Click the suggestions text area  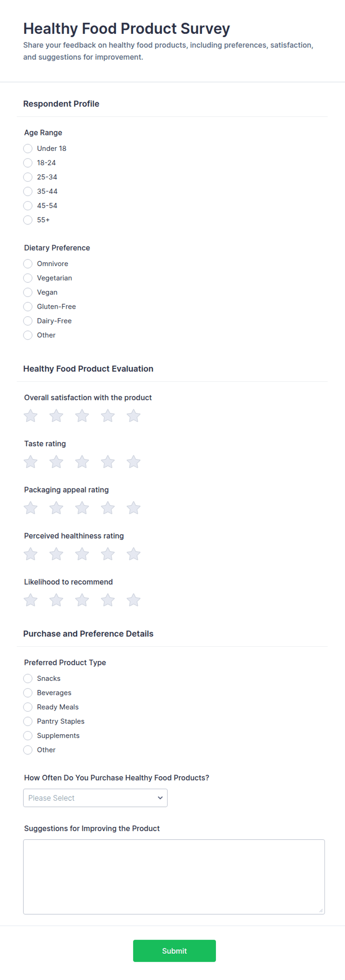tap(174, 877)
